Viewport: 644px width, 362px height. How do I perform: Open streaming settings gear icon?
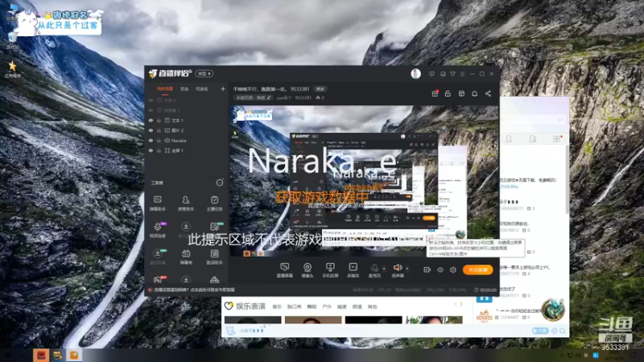click(x=452, y=270)
